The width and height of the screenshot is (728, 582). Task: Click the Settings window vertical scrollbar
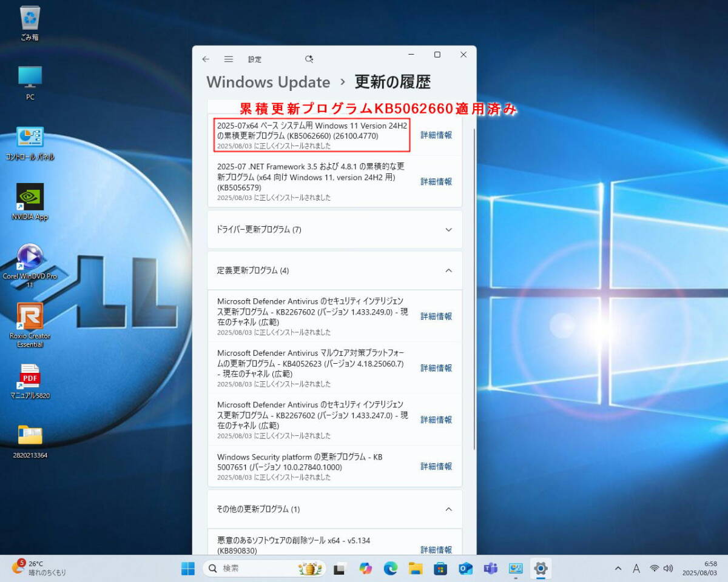474,288
